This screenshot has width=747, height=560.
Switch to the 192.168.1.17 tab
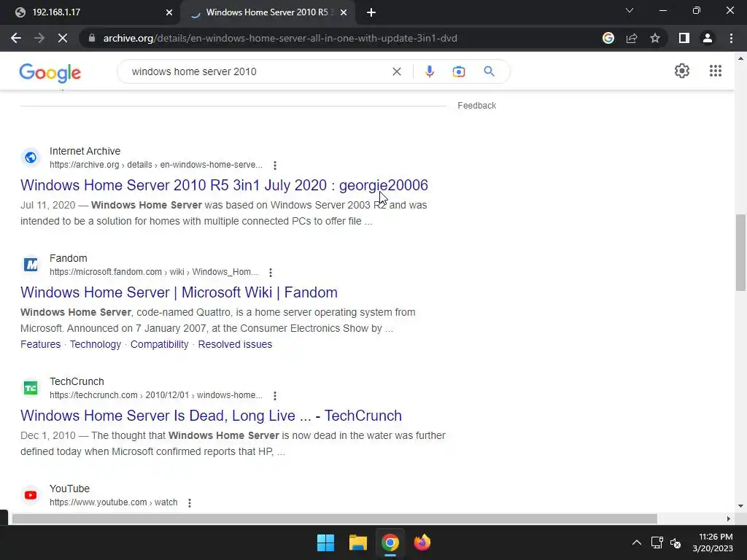[x=90, y=12]
